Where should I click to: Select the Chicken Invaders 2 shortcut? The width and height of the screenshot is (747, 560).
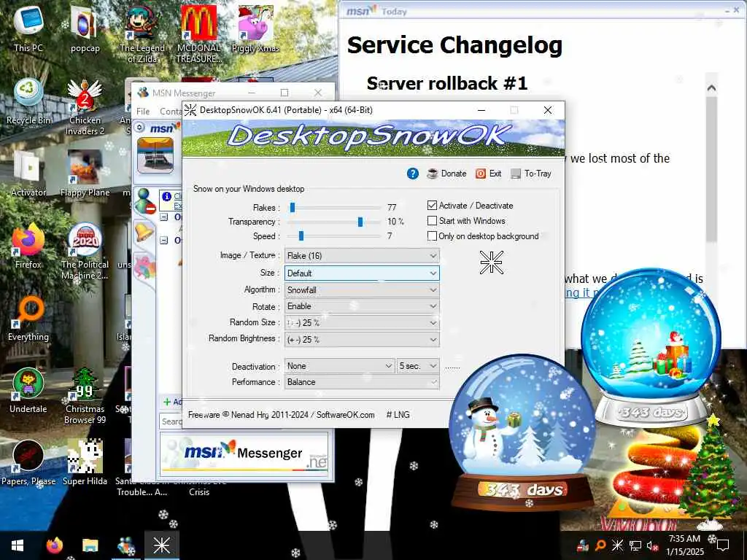pyautogui.click(x=85, y=106)
